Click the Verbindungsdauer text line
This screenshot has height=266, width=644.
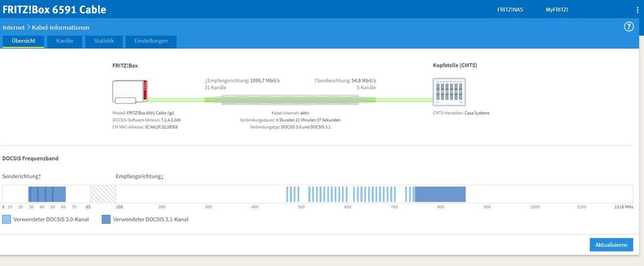(290, 120)
